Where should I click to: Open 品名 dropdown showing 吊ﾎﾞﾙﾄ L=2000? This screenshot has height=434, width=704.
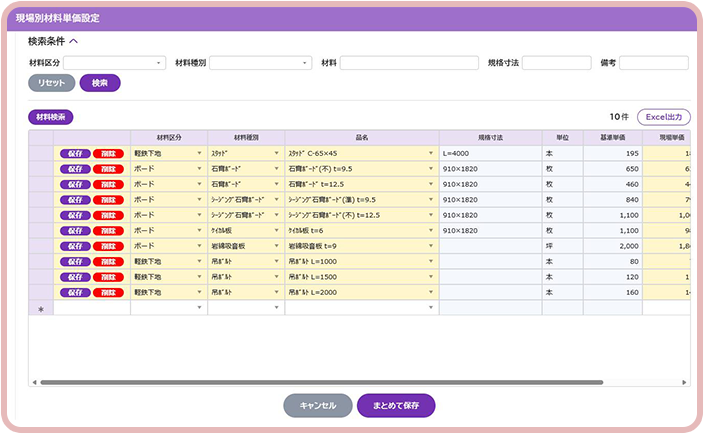[431, 293]
